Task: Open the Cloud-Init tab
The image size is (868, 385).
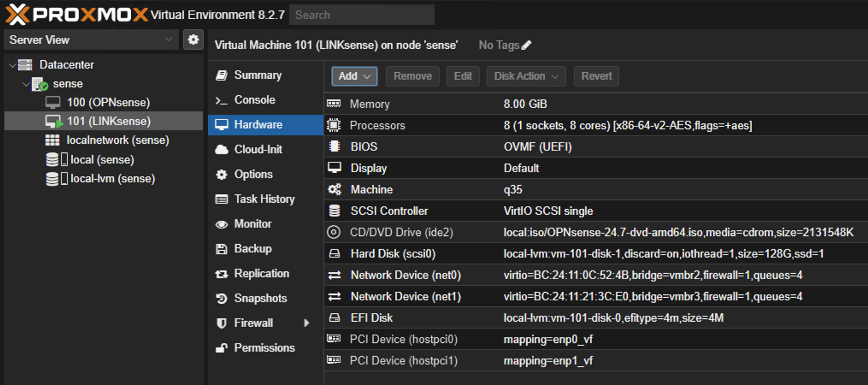Action: [x=266, y=150]
